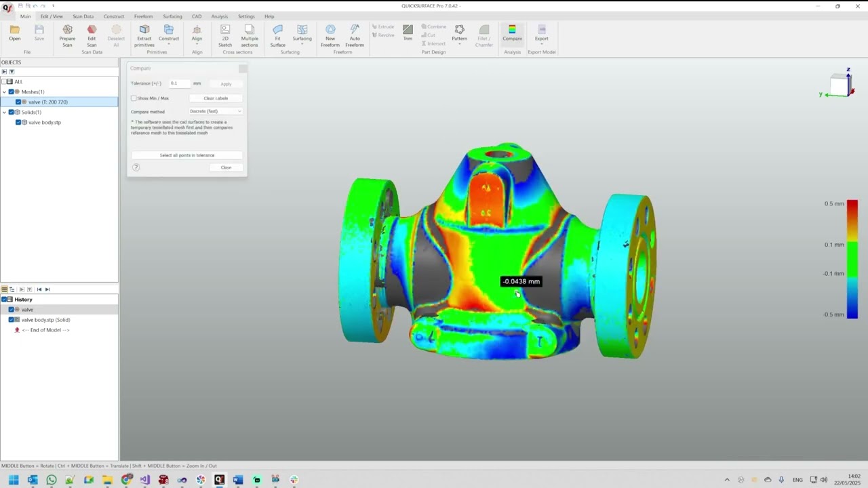The width and height of the screenshot is (868, 488).
Task: Click the view orientation cube
Action: coord(840,85)
